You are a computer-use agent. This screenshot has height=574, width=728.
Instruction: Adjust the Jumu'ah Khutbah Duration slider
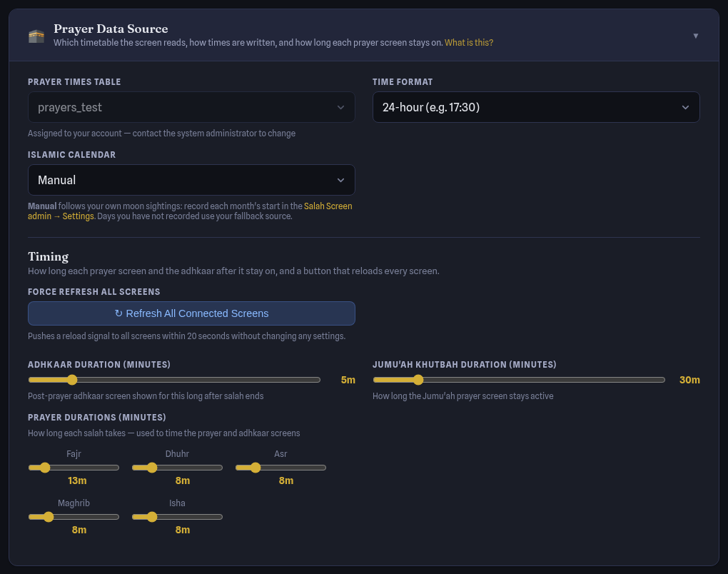(x=519, y=380)
